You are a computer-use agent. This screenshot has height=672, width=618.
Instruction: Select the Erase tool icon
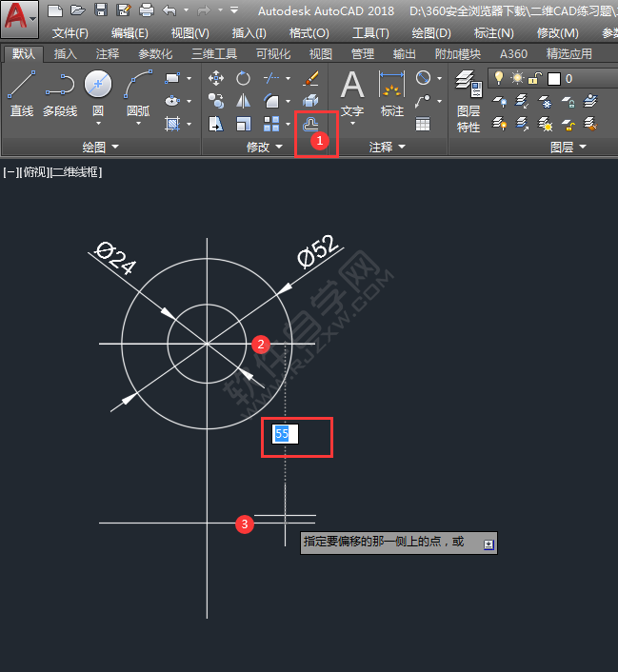point(310,78)
